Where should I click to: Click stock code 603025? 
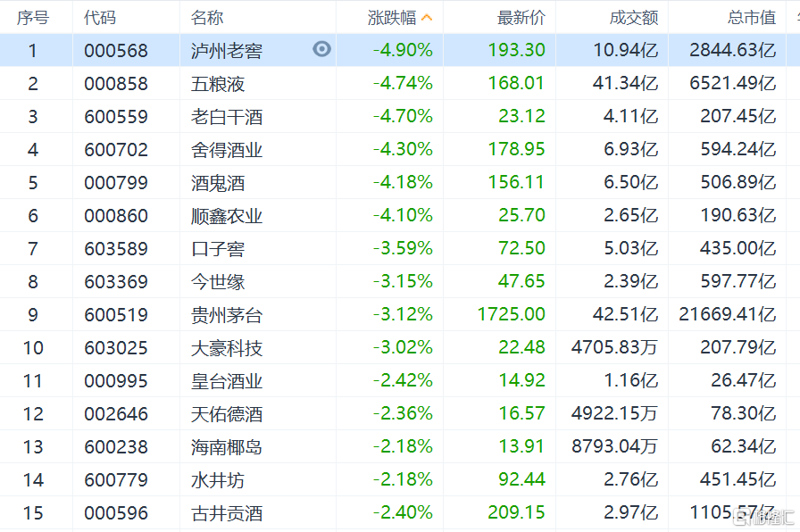(x=116, y=348)
